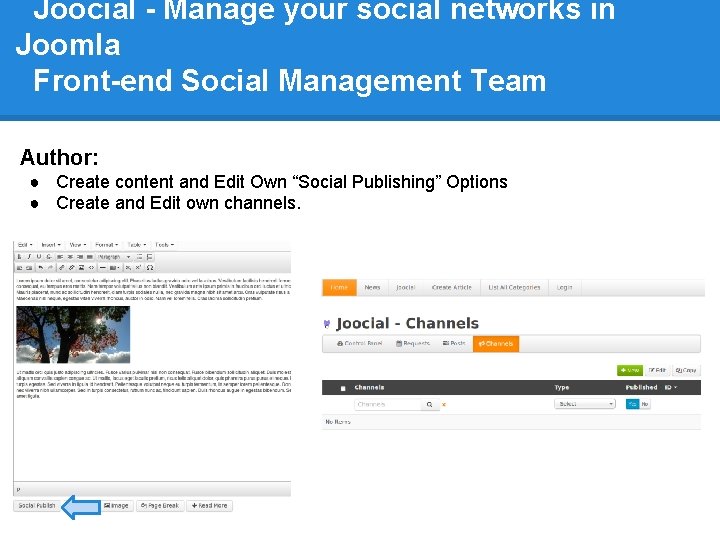Open the Insert menu in the editor
This screenshot has height=540, width=720.
click(51, 245)
